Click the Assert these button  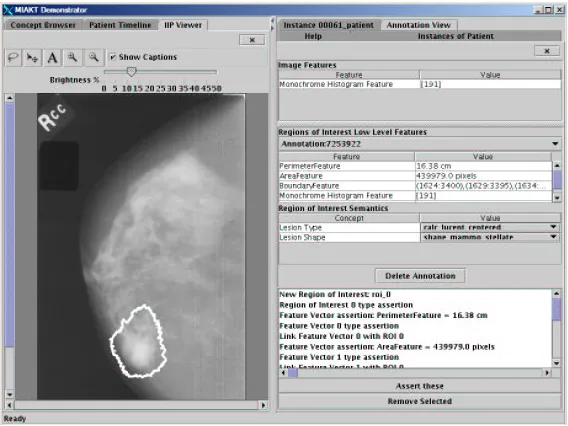pyautogui.click(x=419, y=386)
